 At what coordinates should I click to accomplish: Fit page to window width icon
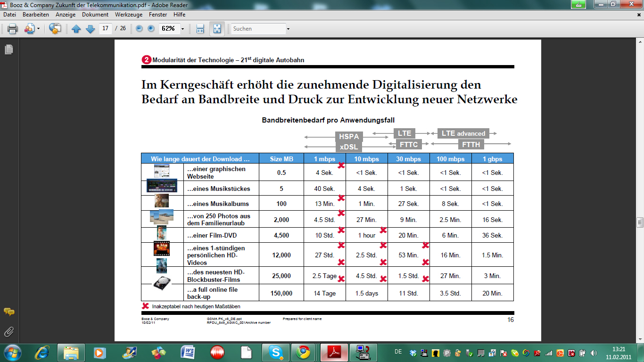point(200,29)
